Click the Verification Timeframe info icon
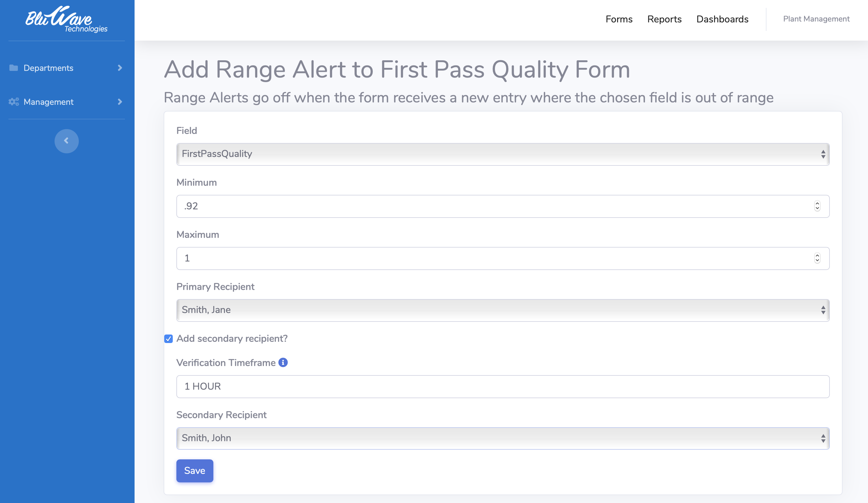Image resolution: width=868 pixels, height=503 pixels. (283, 362)
